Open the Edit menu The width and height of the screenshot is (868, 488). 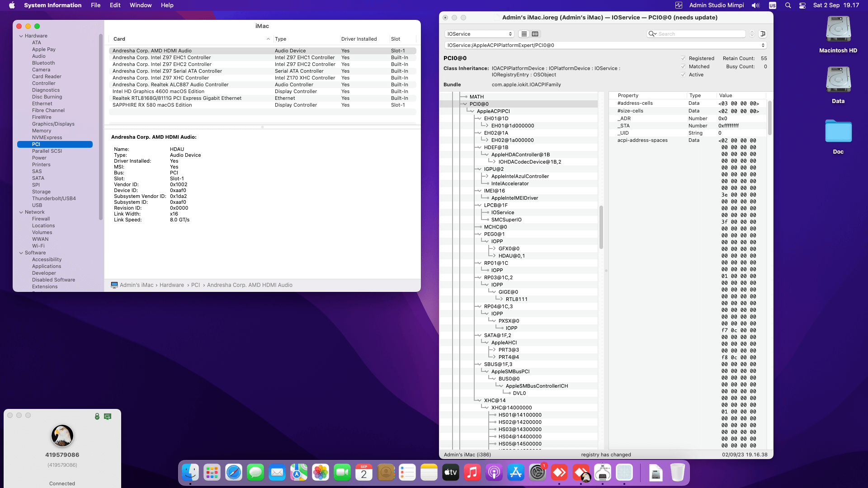[115, 5]
